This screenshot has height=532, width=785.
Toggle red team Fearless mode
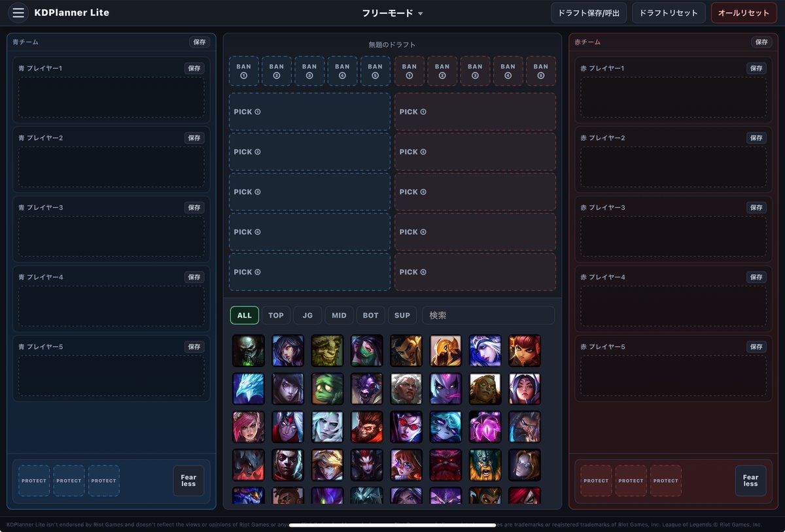click(750, 481)
